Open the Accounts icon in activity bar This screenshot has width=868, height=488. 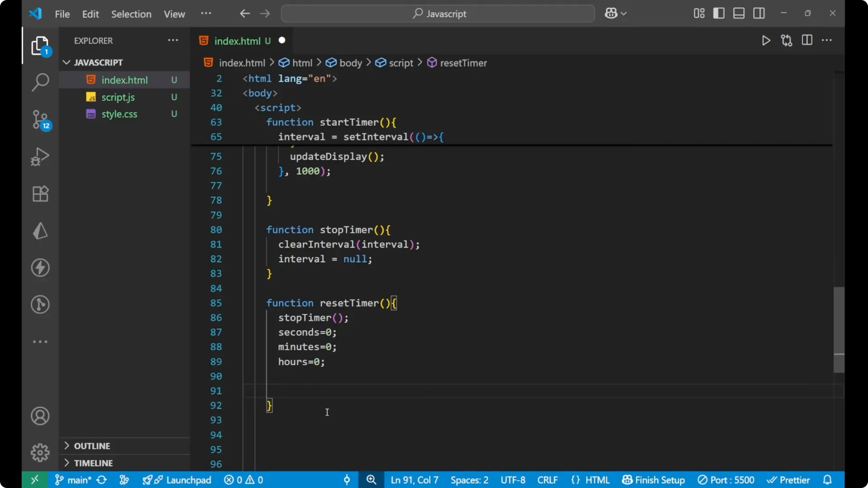coord(40,416)
